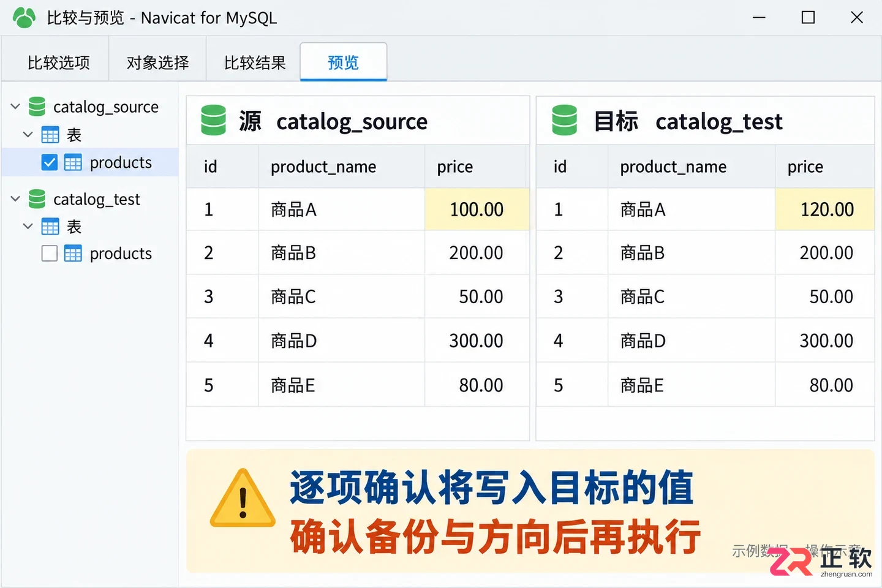Screen dimensions: 882x588
Task: Collapse the catalog_test tree node
Action: click(16, 198)
